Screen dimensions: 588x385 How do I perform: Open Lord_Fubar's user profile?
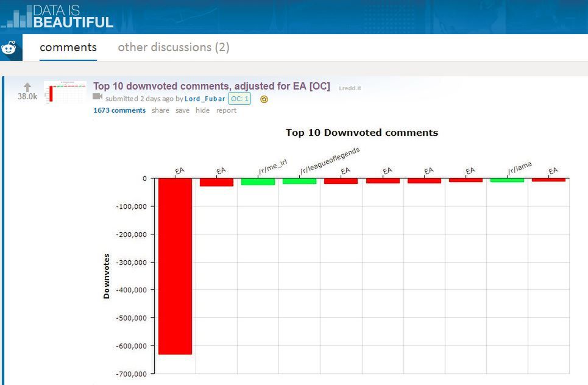click(205, 99)
